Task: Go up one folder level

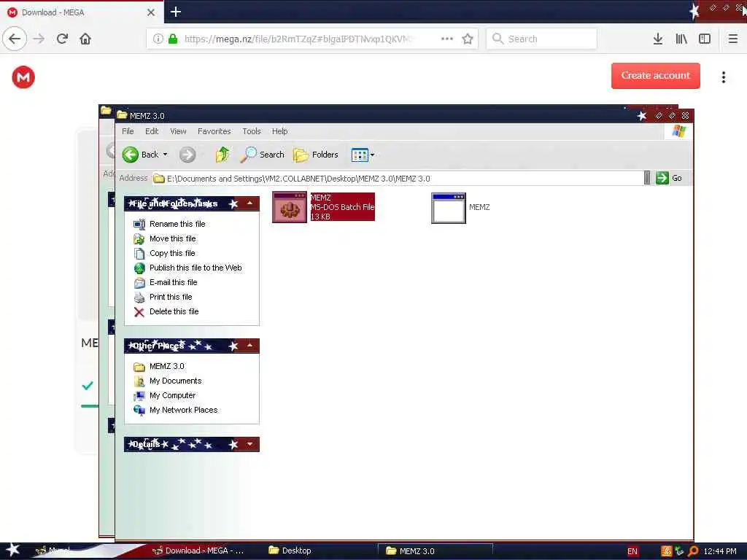Action: (x=222, y=155)
